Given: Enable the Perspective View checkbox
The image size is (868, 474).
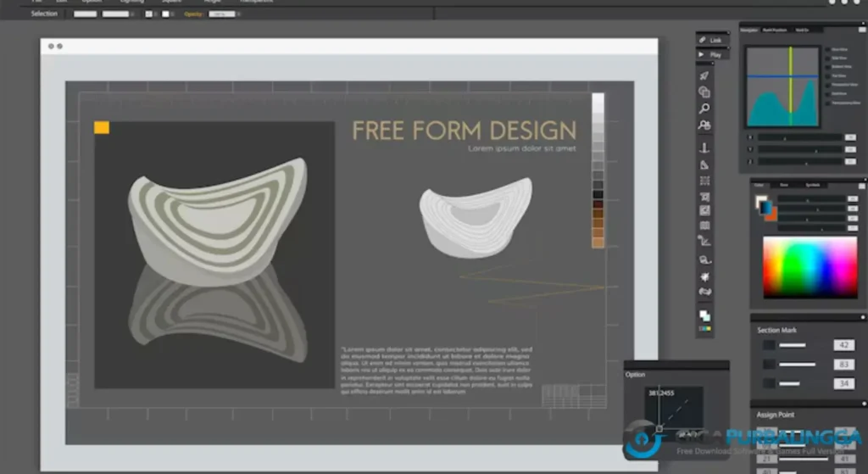Looking at the screenshot, I should (827, 85).
